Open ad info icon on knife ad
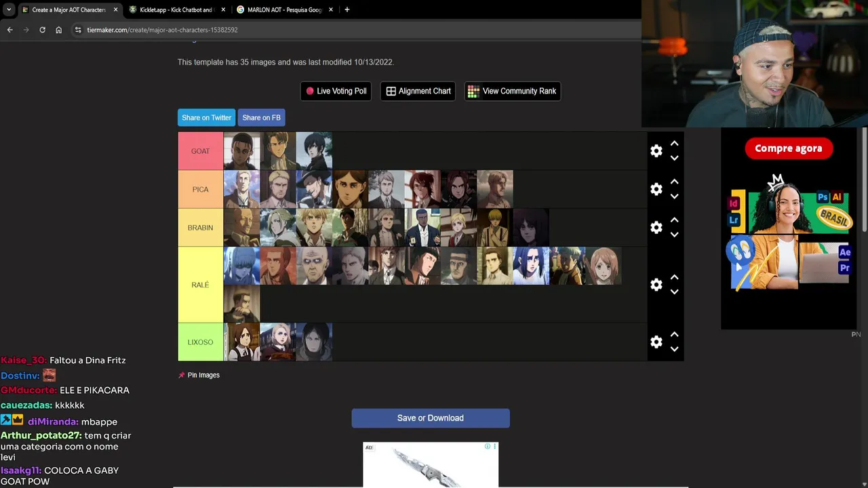The width and height of the screenshot is (868, 488). 488,446
